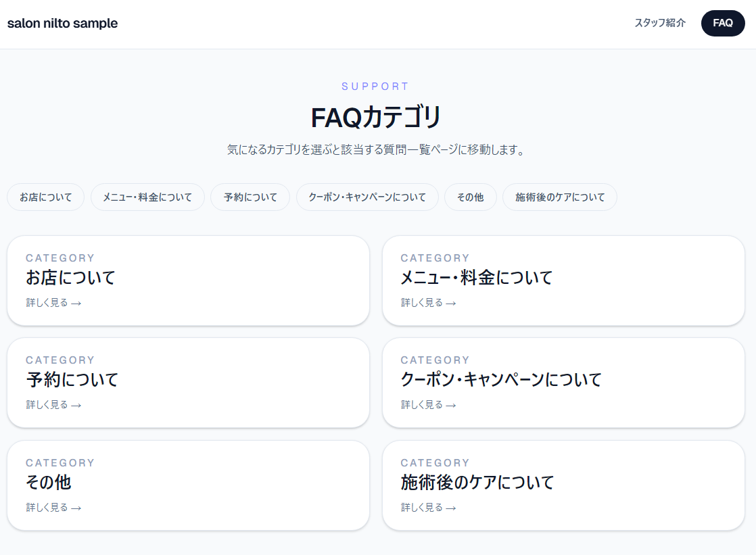The width and height of the screenshot is (756, 555).
Task: Open the その他 category card title
Action: pyautogui.click(x=48, y=482)
